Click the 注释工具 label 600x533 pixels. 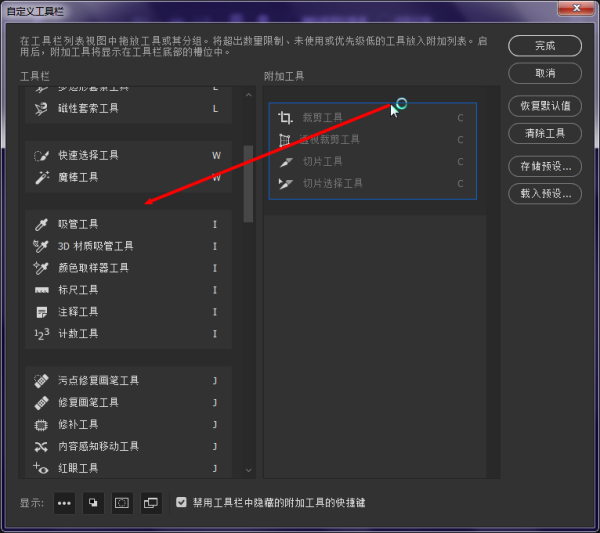[x=78, y=312]
